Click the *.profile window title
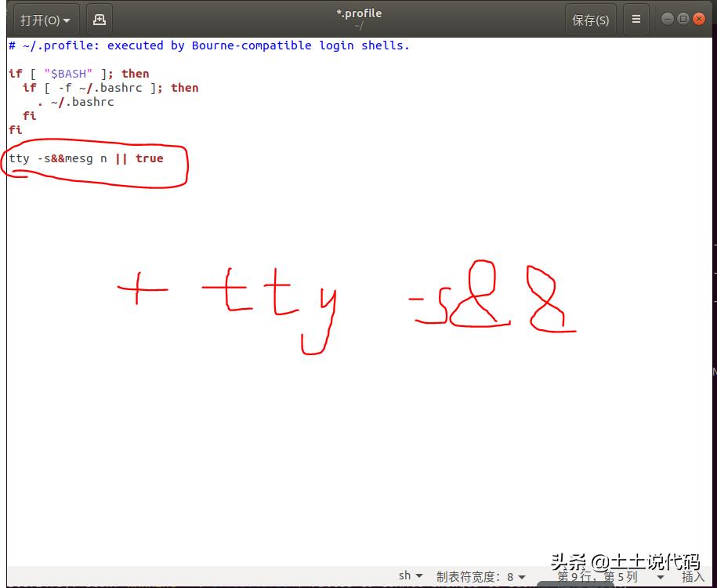The image size is (717, 588). tap(359, 13)
